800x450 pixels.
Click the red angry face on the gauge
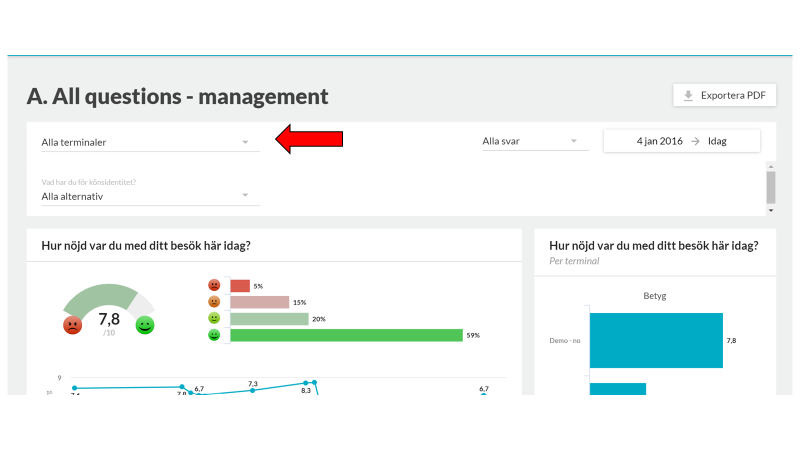pyautogui.click(x=72, y=325)
